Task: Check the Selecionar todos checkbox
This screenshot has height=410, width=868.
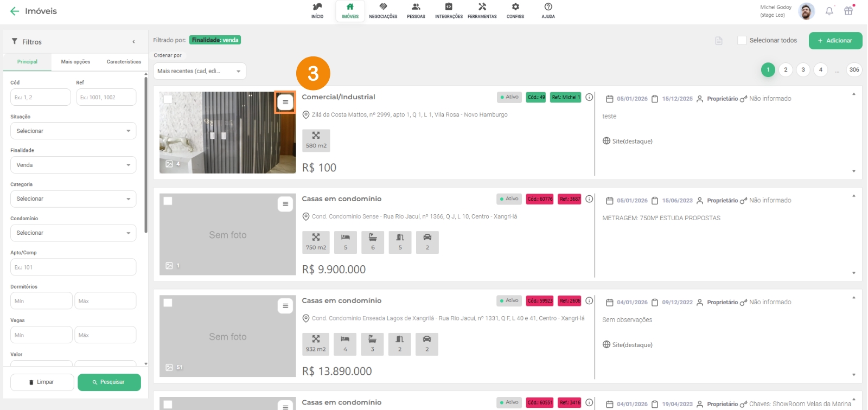Action: (742, 41)
